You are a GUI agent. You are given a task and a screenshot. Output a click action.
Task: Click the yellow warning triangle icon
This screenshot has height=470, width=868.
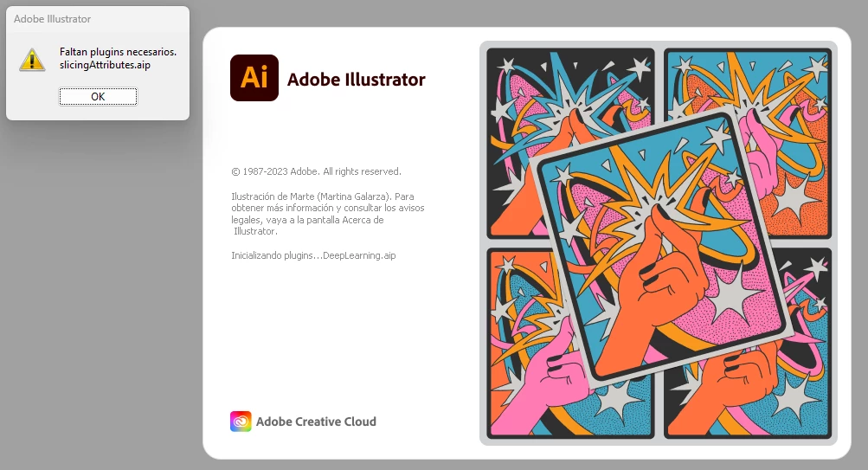32,59
